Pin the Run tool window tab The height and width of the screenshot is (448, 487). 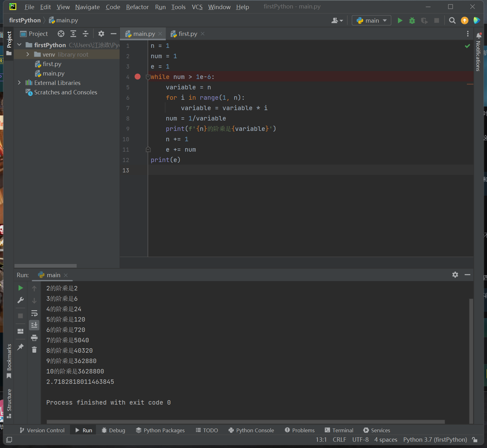point(20,347)
